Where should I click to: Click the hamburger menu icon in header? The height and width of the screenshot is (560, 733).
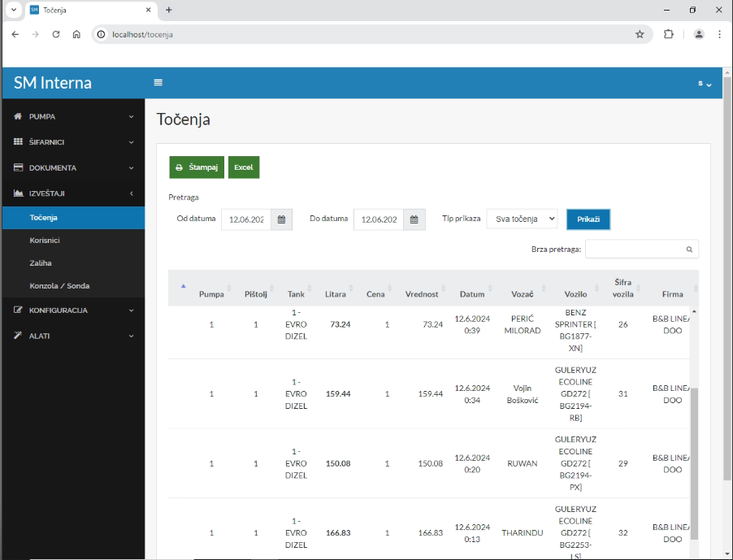(x=158, y=82)
